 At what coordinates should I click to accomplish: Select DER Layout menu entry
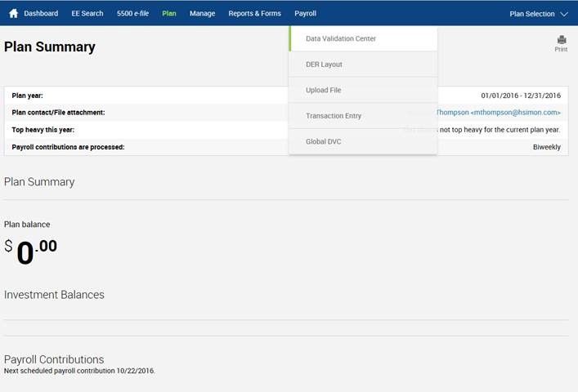pos(324,65)
